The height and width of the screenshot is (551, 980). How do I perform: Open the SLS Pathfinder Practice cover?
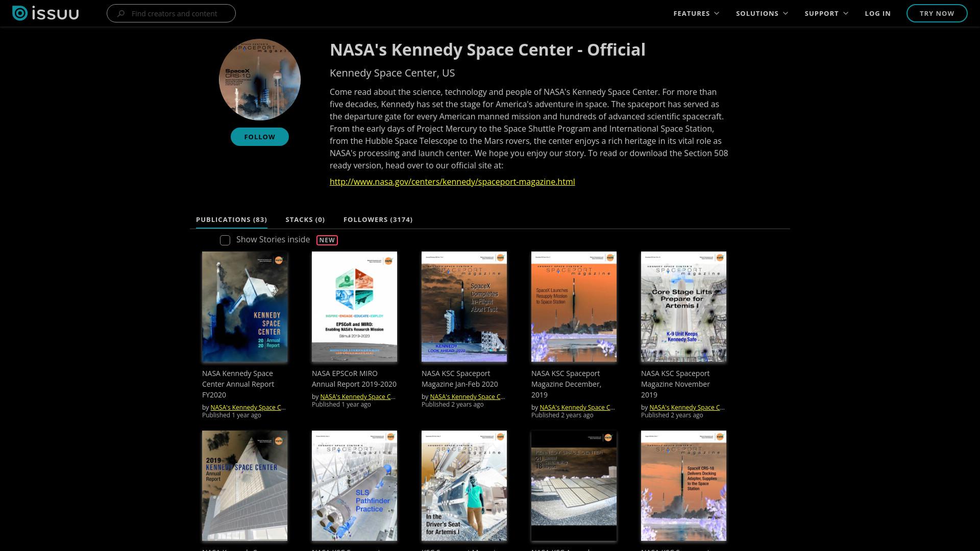354,486
